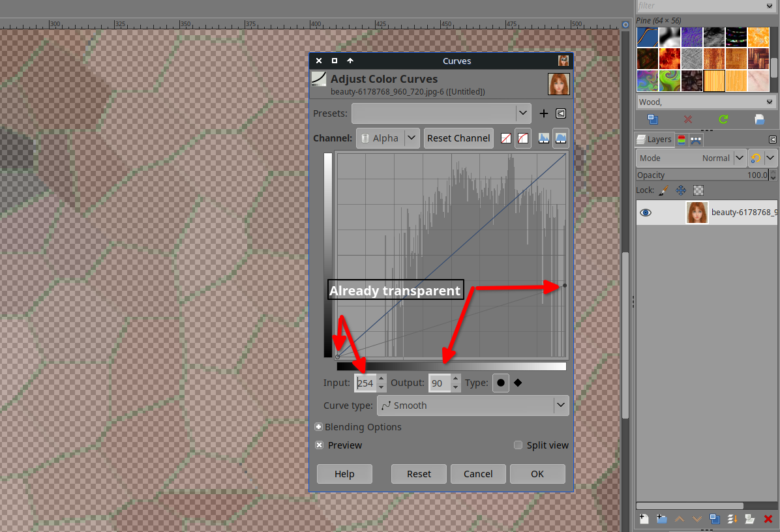780x532 pixels.
Task: Toggle lock alpha channel
Action: pyautogui.click(x=698, y=190)
